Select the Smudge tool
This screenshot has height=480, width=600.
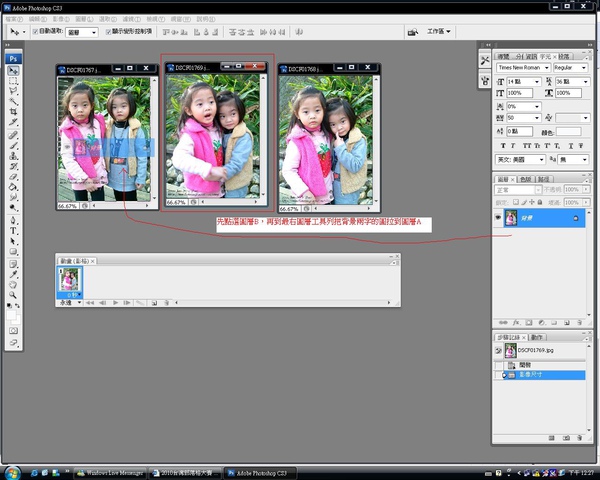point(13,197)
